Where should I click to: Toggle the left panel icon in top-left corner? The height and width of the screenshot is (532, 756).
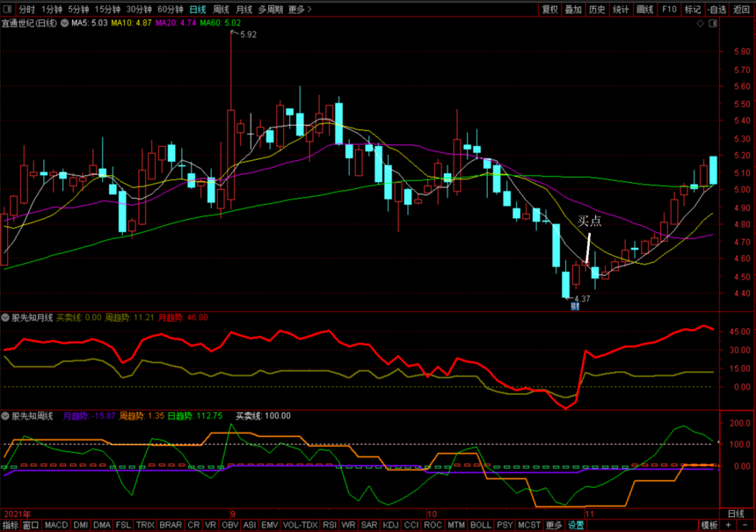click(7, 9)
